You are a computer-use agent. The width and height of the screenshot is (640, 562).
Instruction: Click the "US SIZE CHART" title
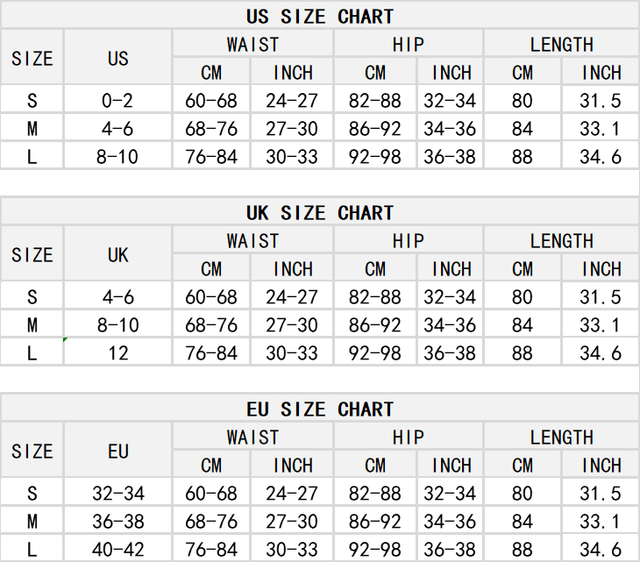pos(320,16)
